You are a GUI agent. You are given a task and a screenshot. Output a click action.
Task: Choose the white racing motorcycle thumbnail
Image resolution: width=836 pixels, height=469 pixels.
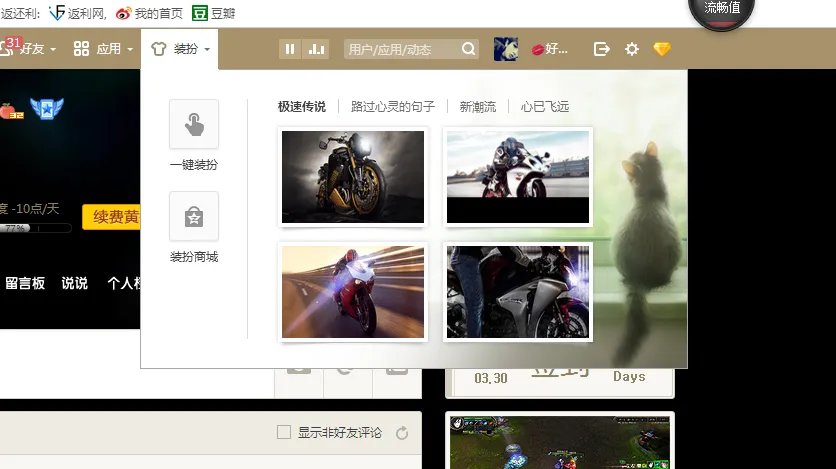click(518, 177)
